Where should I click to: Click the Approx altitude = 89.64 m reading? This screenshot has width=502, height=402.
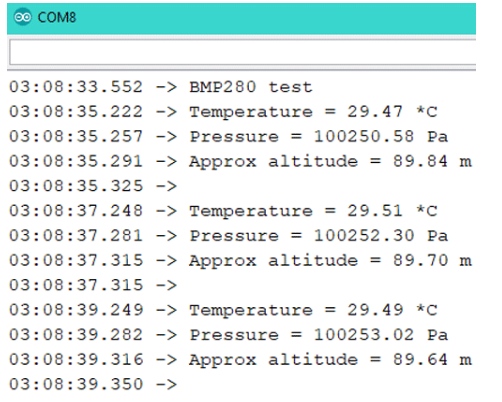pyautogui.click(x=330, y=360)
